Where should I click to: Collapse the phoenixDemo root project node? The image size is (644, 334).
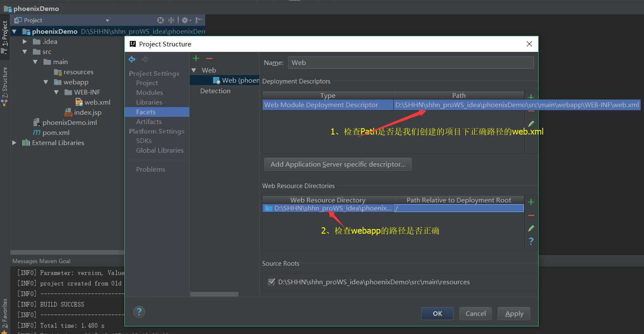click(x=14, y=31)
